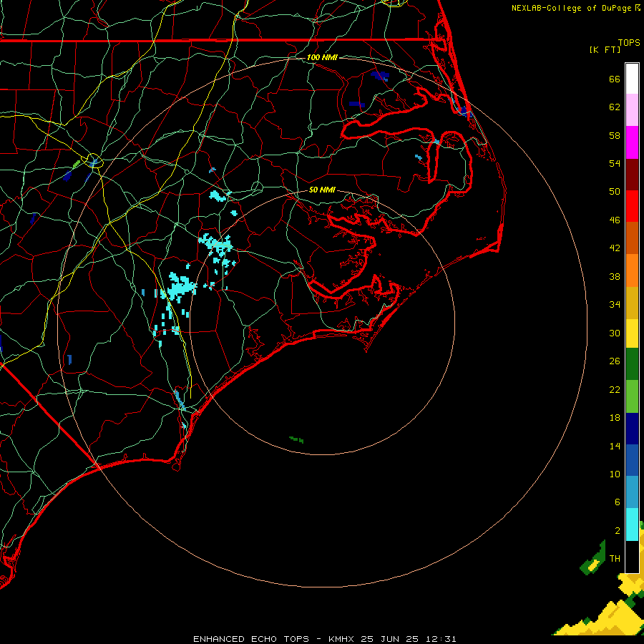Click the 46 legend value
Screen dimensions: 644x644
(615, 220)
